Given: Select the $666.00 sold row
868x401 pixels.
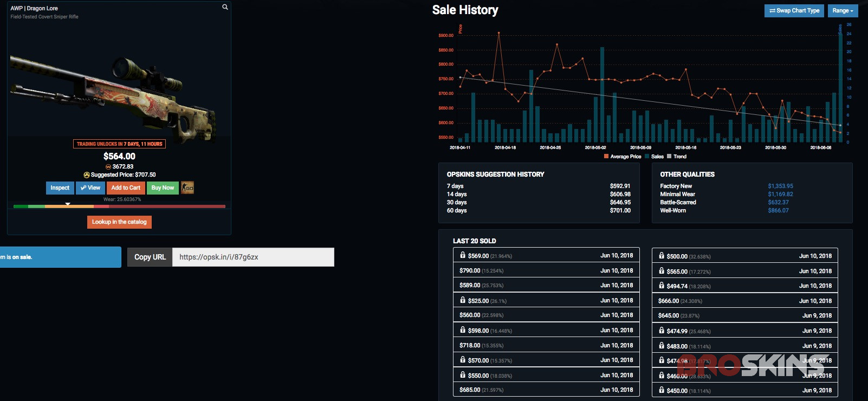Looking at the screenshot, I should coord(745,301).
